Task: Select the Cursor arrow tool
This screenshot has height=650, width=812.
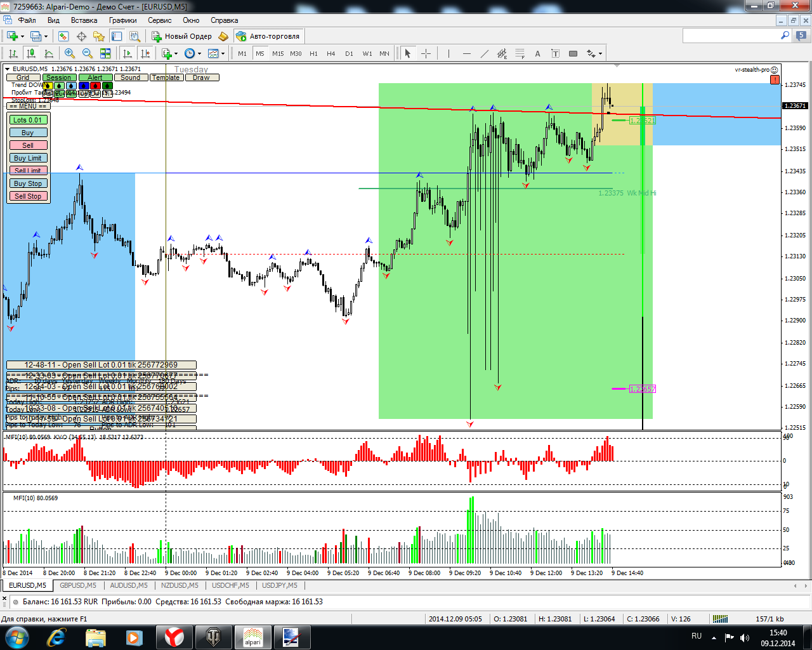Action: [408, 53]
